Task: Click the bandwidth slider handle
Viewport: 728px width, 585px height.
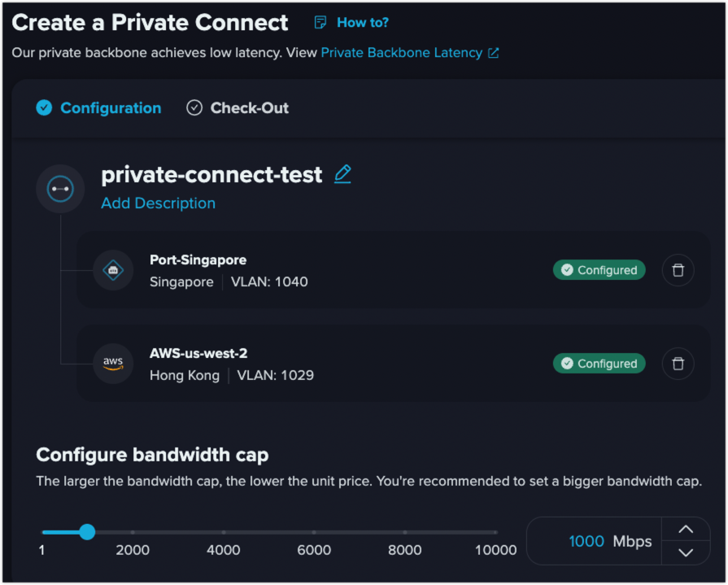Action: coord(87,531)
